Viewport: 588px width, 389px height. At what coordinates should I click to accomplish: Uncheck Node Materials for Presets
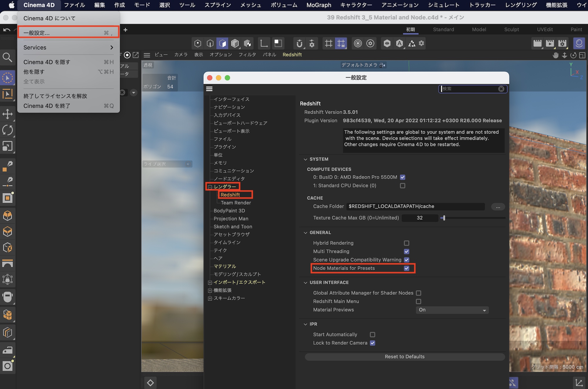pyautogui.click(x=406, y=268)
